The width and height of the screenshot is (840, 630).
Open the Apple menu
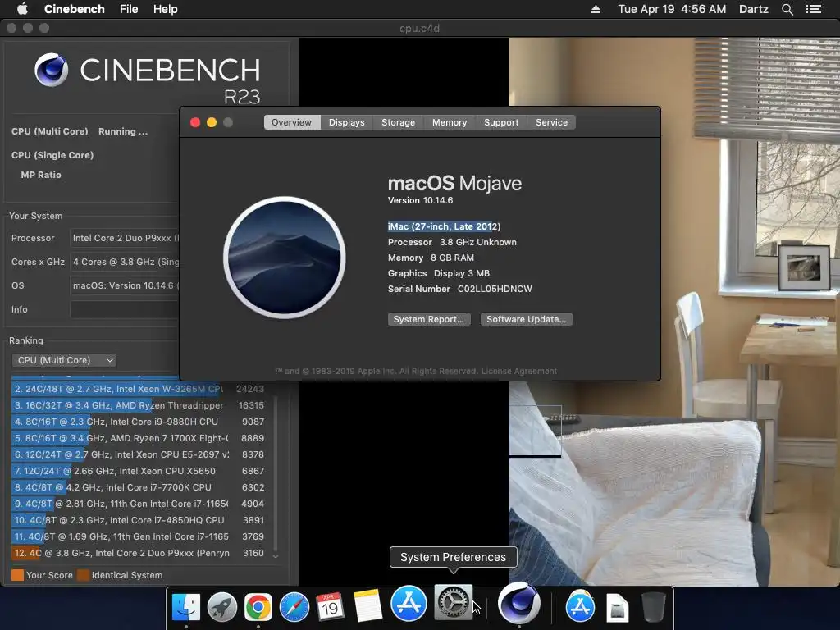pos(22,9)
